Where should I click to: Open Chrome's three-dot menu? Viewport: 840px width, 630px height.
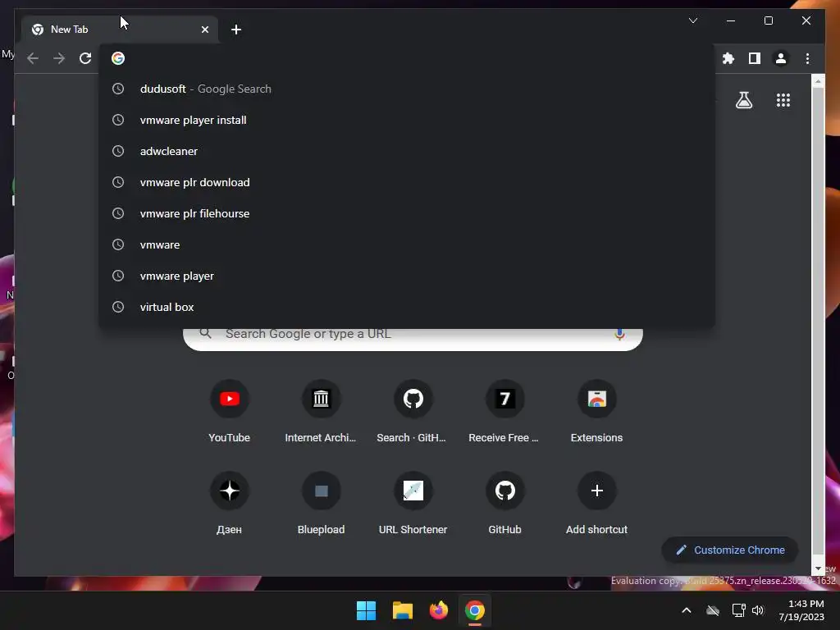(807, 58)
